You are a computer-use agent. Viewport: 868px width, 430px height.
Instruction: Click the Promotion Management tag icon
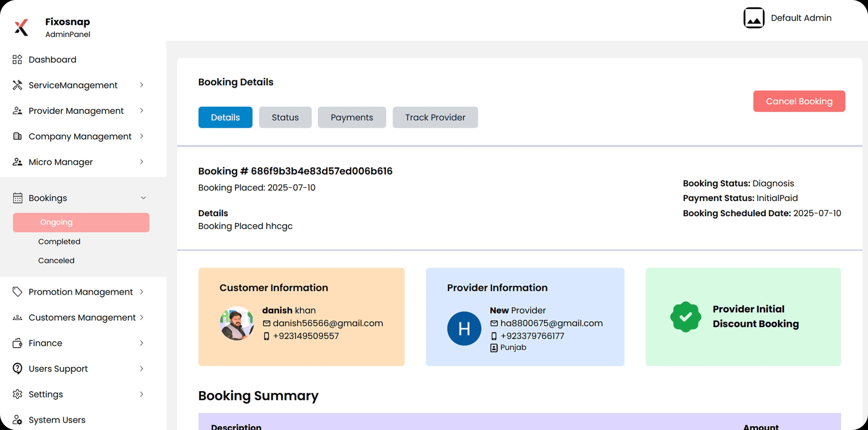[x=17, y=292]
